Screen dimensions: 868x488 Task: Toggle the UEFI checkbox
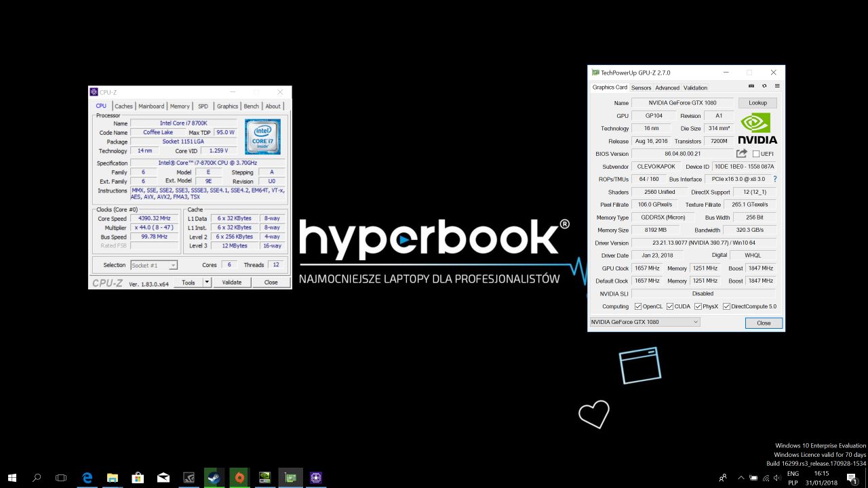pos(756,154)
